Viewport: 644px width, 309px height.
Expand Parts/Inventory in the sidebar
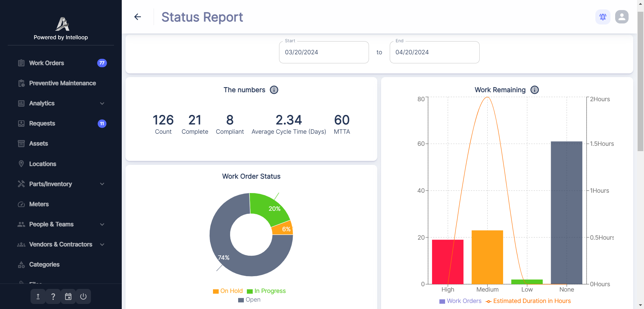point(102,184)
